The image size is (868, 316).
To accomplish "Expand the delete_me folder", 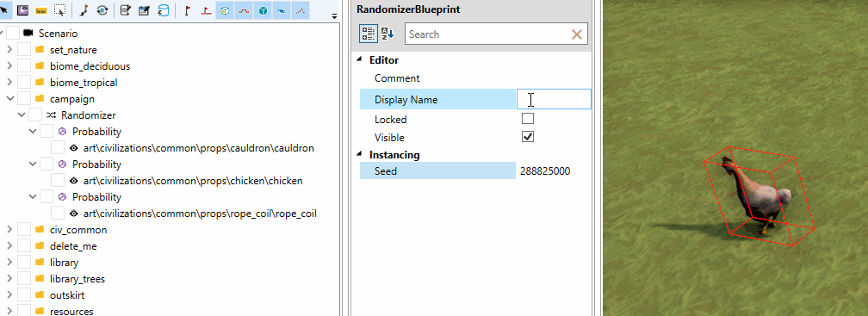I will click(x=9, y=245).
